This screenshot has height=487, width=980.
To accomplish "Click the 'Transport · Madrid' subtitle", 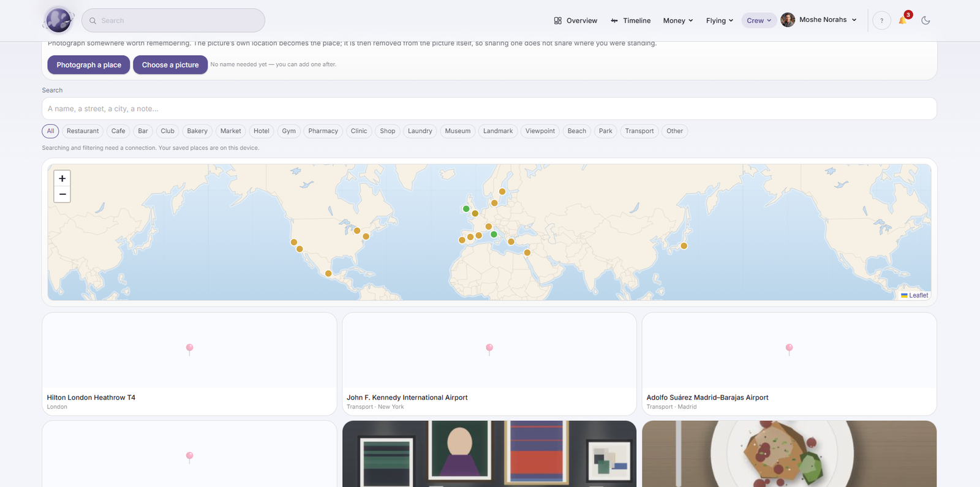I will pyautogui.click(x=672, y=407).
